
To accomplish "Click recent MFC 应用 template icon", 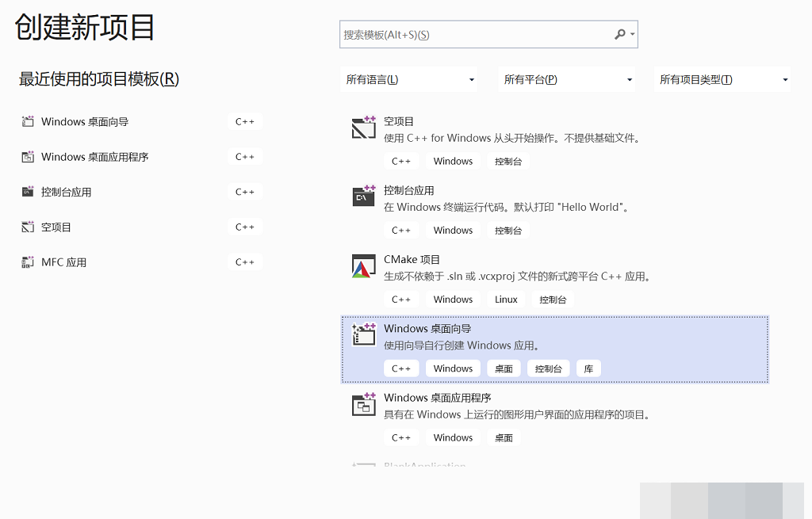I will coord(28,262).
